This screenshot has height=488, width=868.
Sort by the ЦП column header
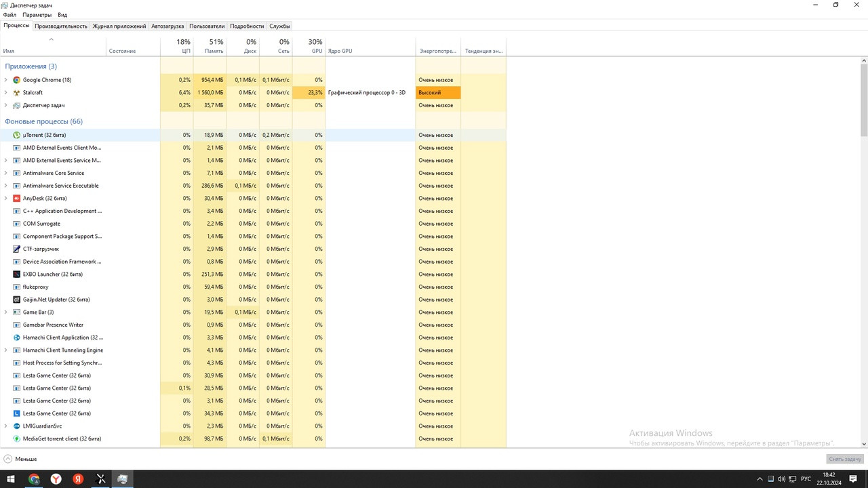click(x=176, y=46)
